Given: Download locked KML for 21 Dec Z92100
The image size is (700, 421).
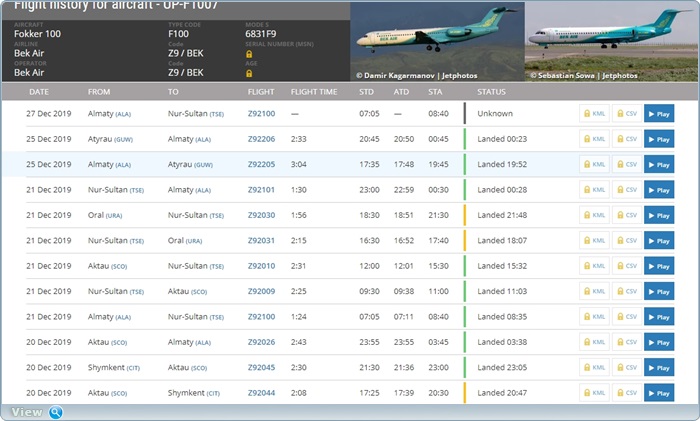Looking at the screenshot, I should coord(594,317).
